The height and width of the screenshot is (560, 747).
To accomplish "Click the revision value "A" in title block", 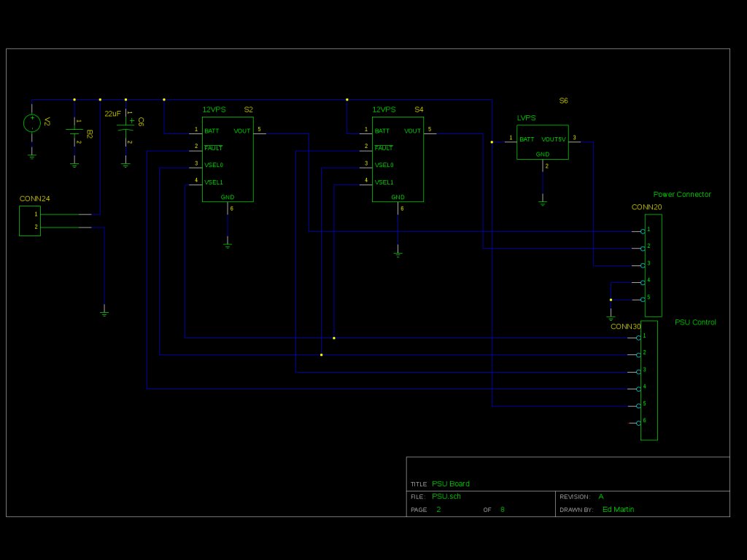I will (x=601, y=497).
